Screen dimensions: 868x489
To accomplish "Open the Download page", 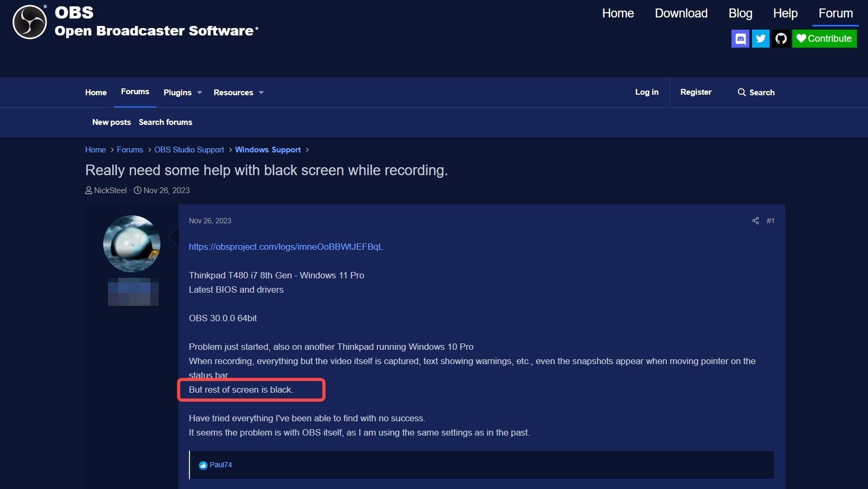I will (x=681, y=13).
